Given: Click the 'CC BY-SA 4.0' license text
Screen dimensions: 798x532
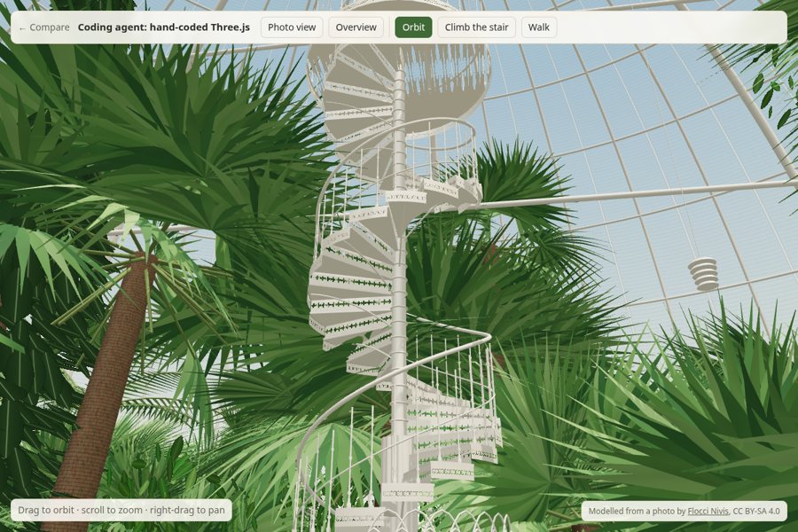Looking at the screenshot, I should pos(756,511).
